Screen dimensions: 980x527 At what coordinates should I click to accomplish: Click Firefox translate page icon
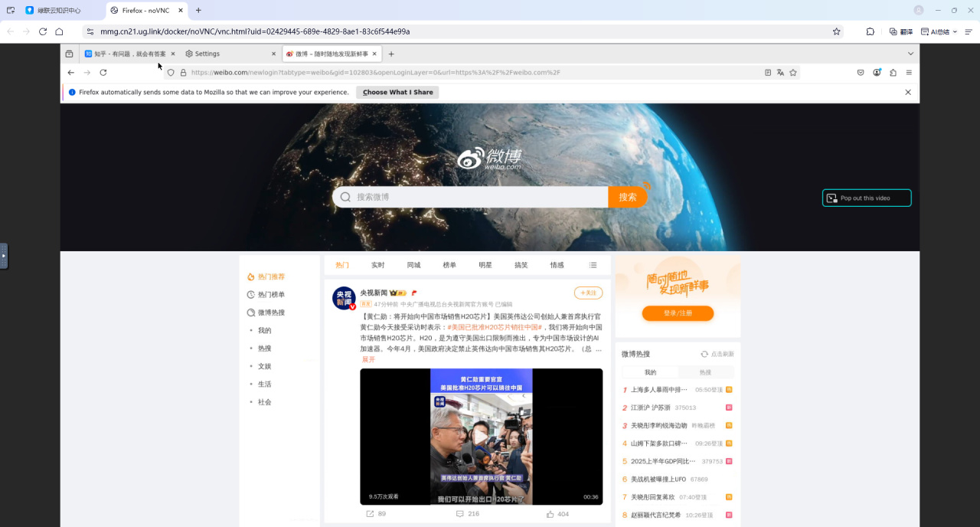pyautogui.click(x=780, y=73)
